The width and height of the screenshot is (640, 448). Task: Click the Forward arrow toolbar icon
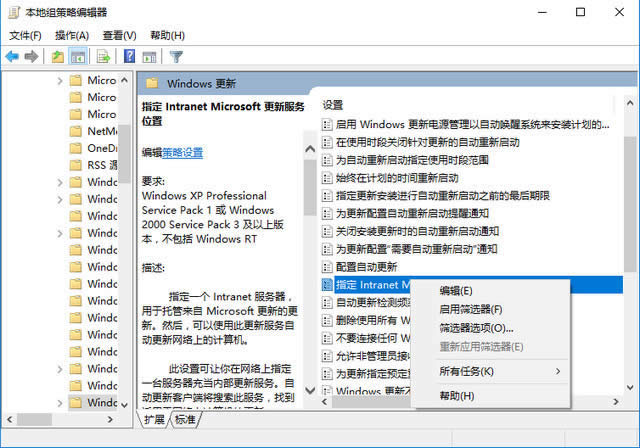coord(33,57)
